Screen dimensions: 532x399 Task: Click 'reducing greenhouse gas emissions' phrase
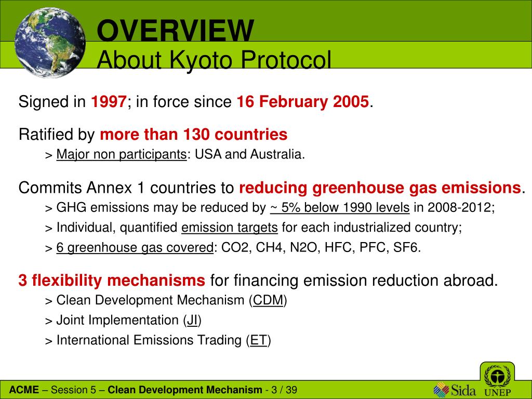pos(380,188)
